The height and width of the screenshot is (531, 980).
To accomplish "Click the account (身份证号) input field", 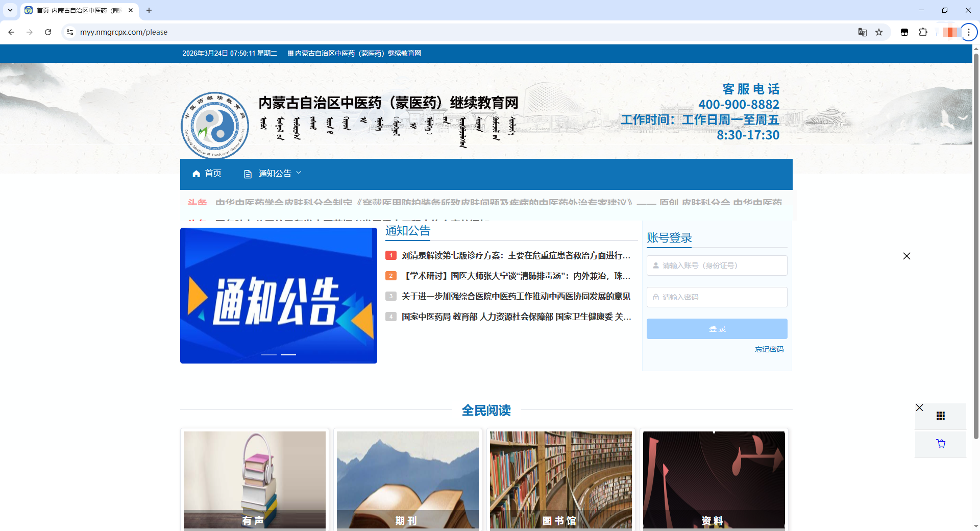I will [x=717, y=265].
